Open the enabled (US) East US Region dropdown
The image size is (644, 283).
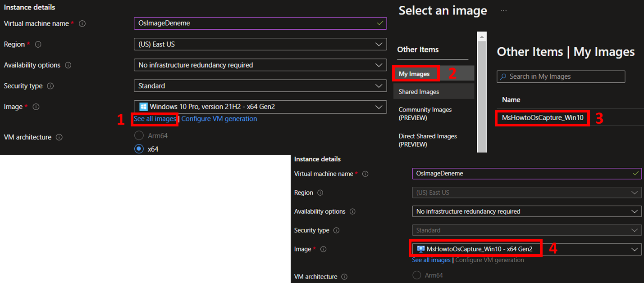(x=260, y=45)
